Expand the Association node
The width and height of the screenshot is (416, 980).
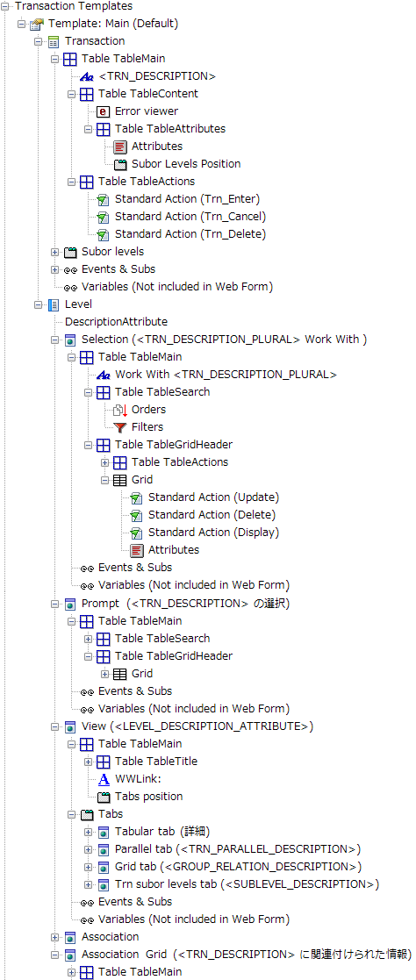pyautogui.click(x=55, y=937)
